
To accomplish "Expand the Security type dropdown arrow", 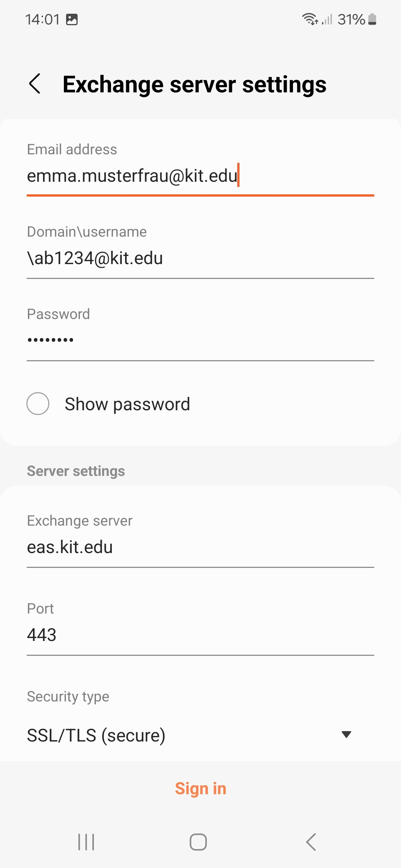I will pyautogui.click(x=346, y=734).
